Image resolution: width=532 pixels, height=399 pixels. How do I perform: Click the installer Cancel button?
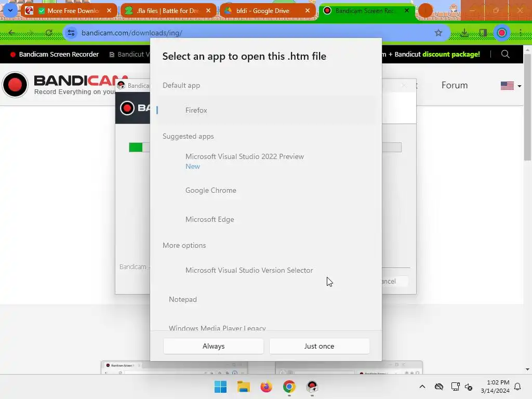click(x=395, y=281)
